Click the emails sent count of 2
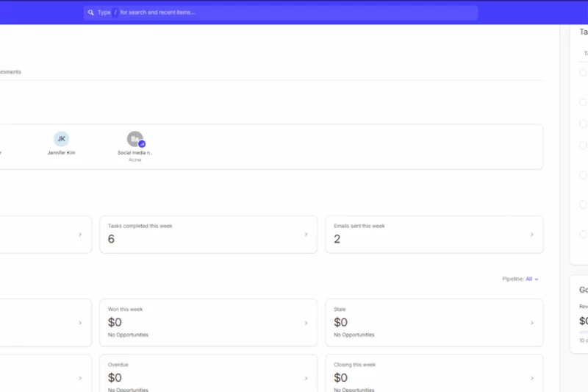The width and height of the screenshot is (588, 392). (337, 239)
